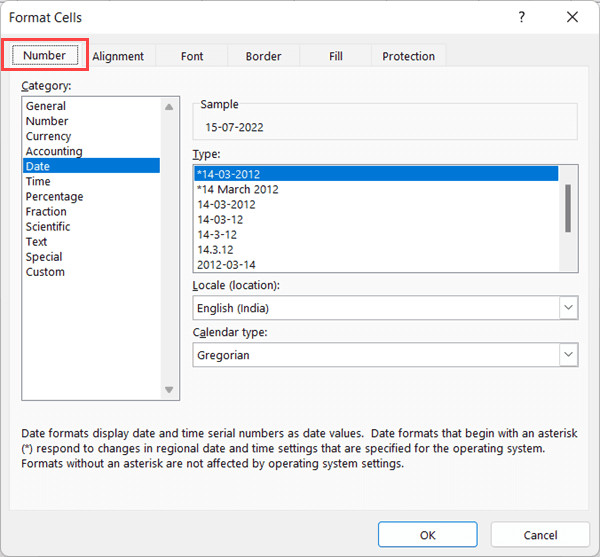Expand the Locale (location) dropdown
600x557 pixels.
point(568,308)
